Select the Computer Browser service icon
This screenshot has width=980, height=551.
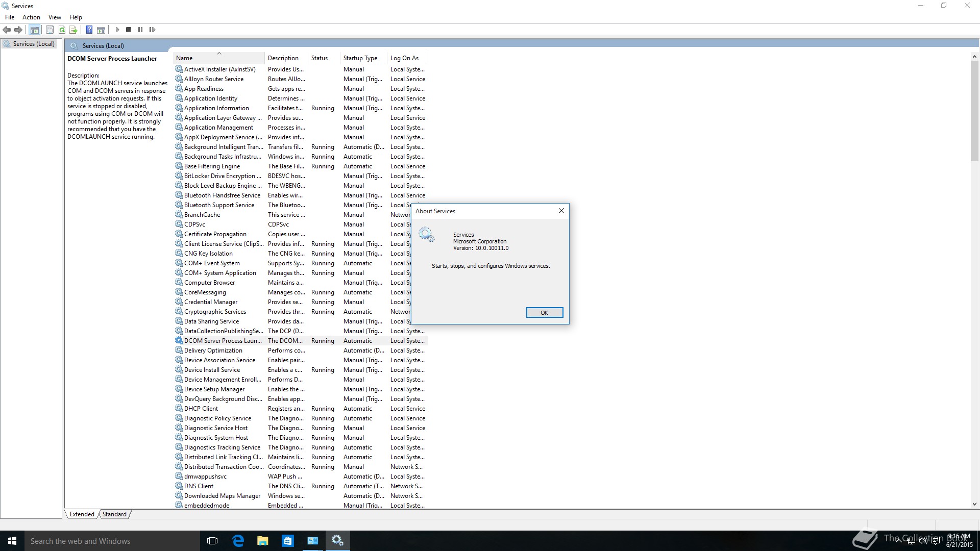(x=179, y=282)
